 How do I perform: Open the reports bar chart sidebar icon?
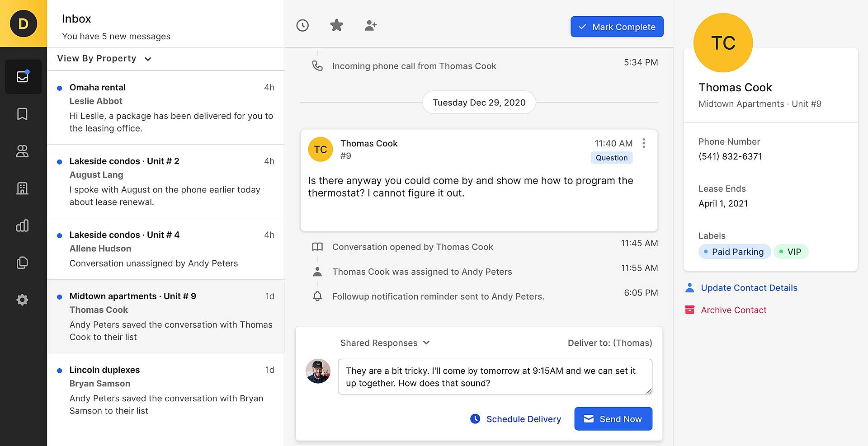[22, 225]
